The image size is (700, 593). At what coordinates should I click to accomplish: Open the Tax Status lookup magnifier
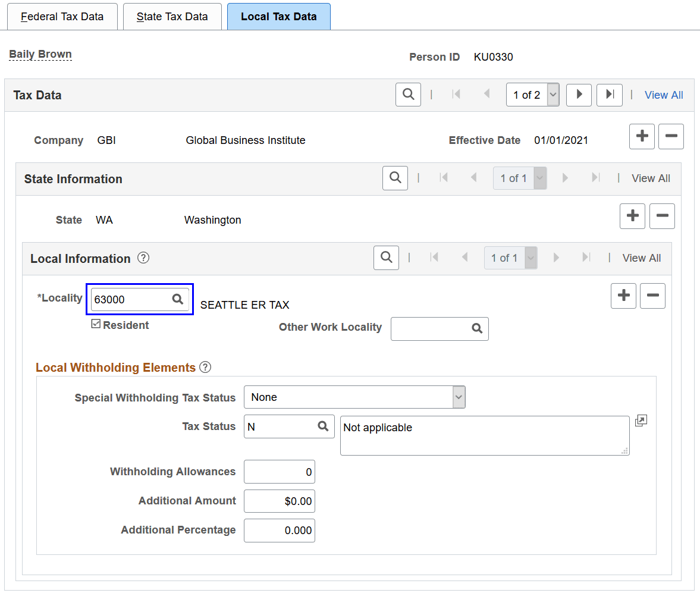322,426
